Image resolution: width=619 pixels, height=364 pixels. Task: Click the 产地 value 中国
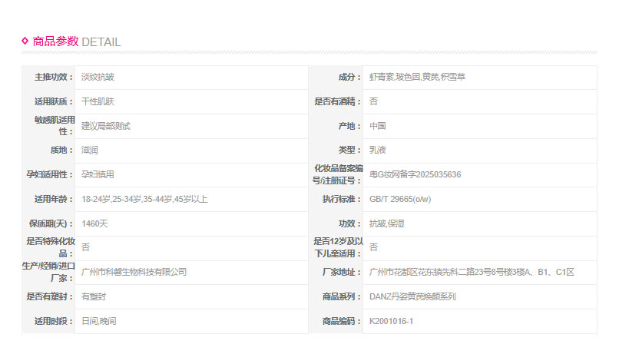[377, 126]
